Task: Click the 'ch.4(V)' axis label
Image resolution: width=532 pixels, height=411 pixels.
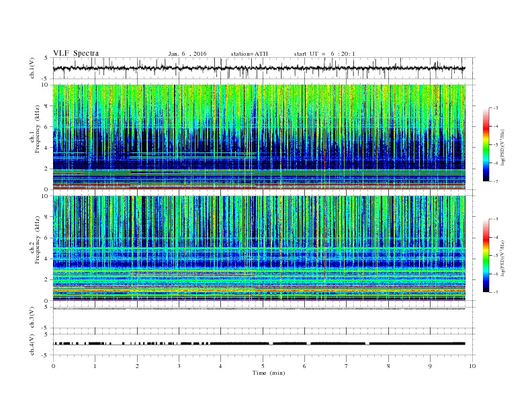Action: 32,345
